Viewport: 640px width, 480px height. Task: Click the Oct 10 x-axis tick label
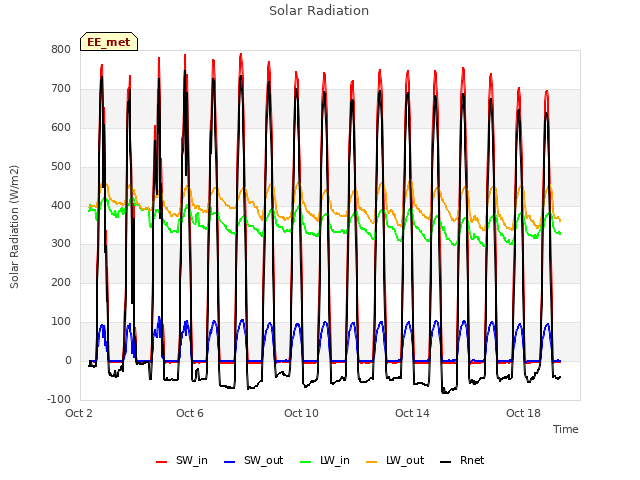(x=301, y=413)
